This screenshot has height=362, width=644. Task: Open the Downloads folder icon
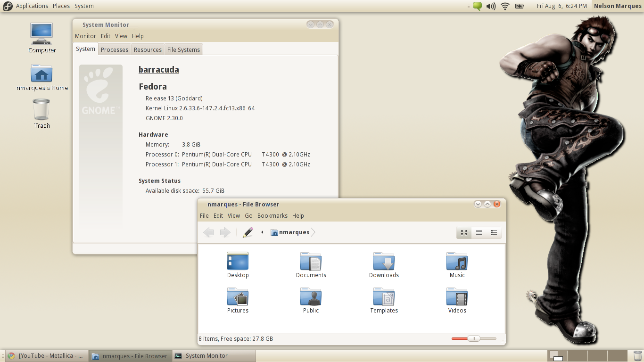point(384,262)
